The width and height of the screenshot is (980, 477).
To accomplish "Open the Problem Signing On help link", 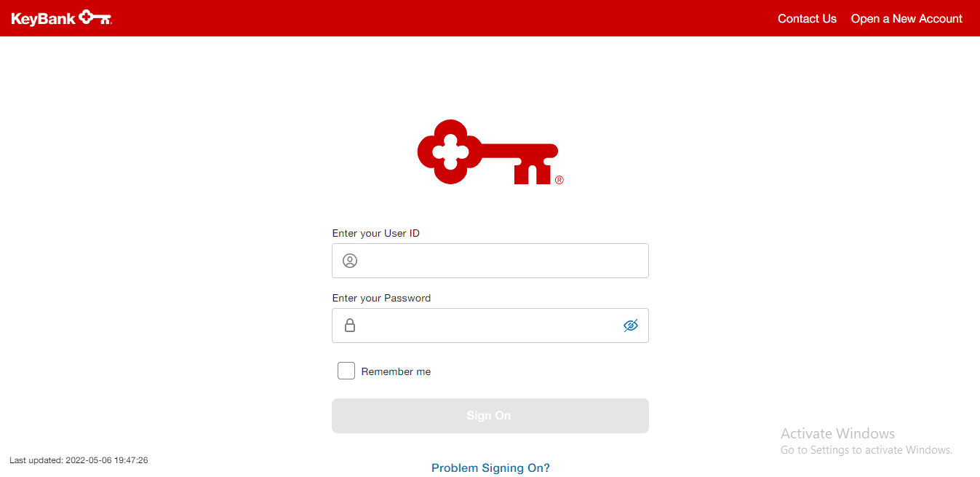I will coord(490,468).
